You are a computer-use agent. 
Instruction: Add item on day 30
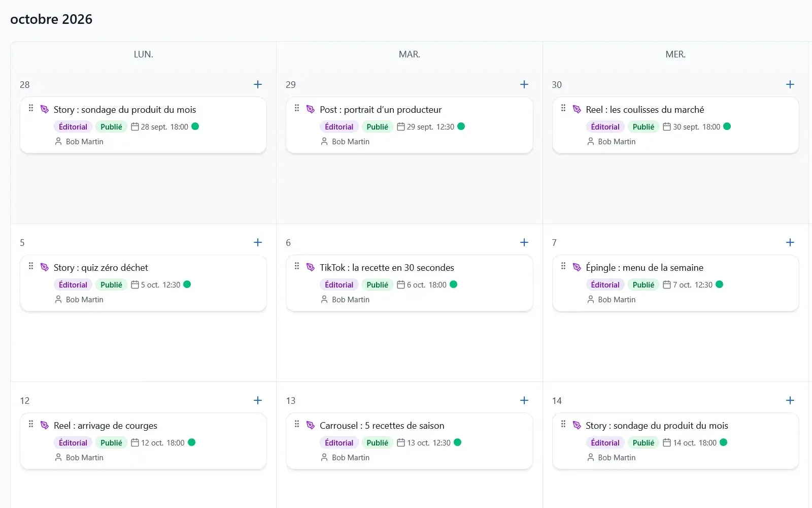(790, 84)
